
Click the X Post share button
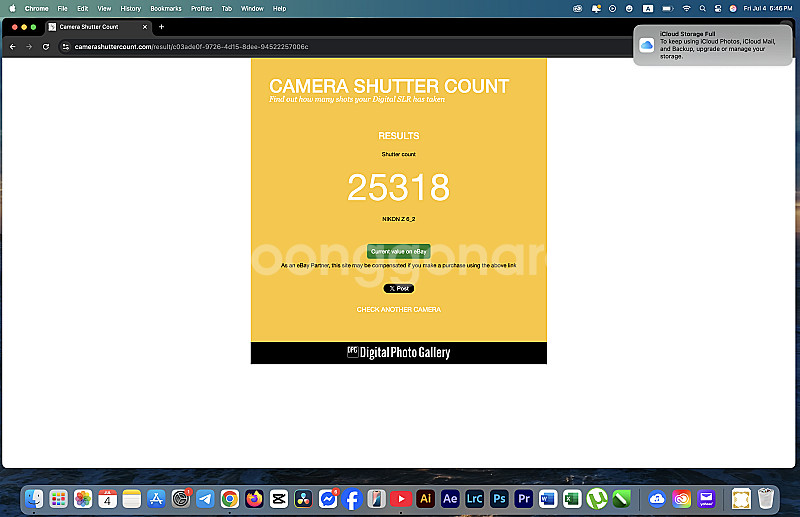click(x=398, y=289)
